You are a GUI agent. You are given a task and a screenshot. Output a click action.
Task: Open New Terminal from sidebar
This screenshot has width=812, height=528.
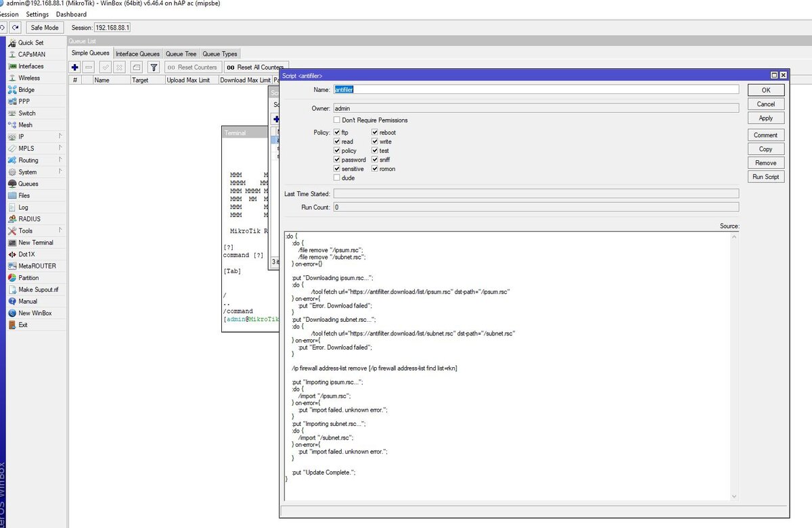pos(36,243)
